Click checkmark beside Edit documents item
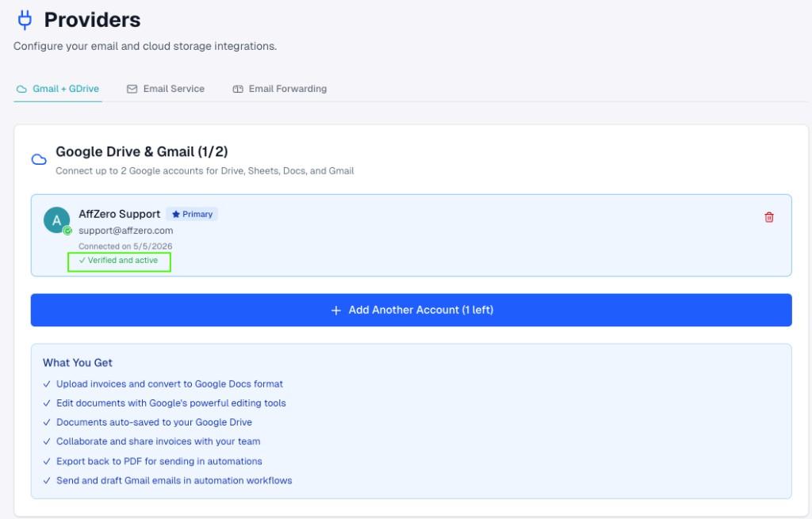 (x=47, y=403)
